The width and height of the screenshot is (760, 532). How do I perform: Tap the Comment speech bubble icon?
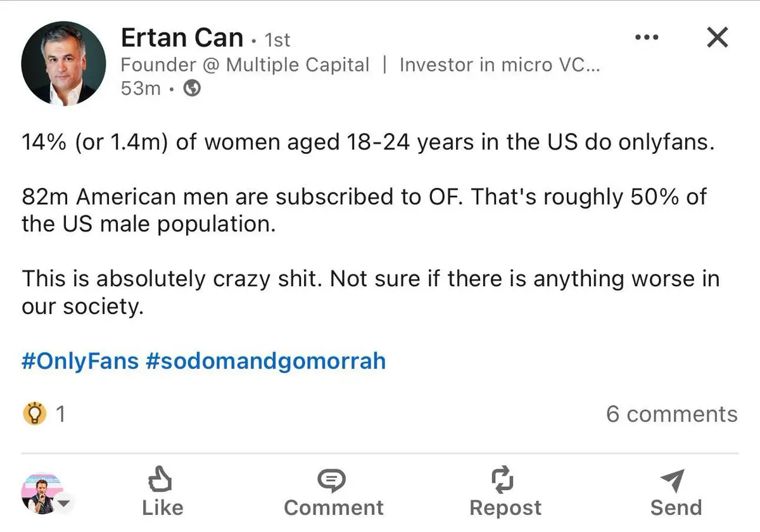[331, 481]
